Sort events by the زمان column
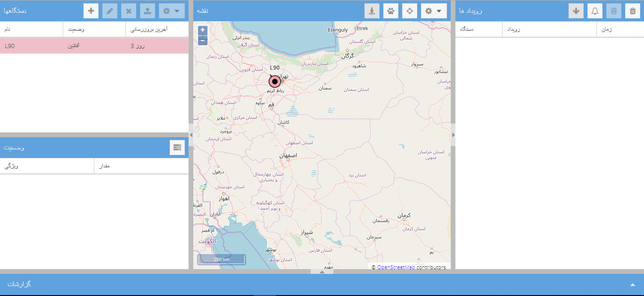Screen dimensions: 644x296 pos(620,29)
